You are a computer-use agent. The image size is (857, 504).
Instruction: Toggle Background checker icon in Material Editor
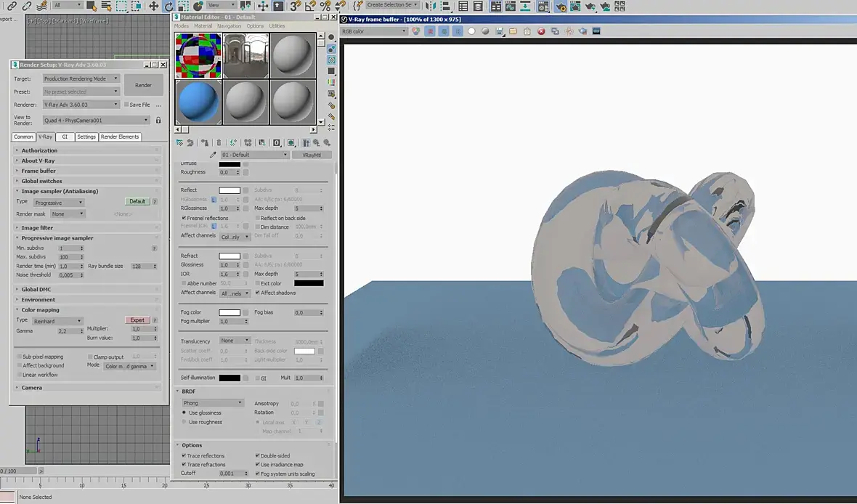(331, 60)
